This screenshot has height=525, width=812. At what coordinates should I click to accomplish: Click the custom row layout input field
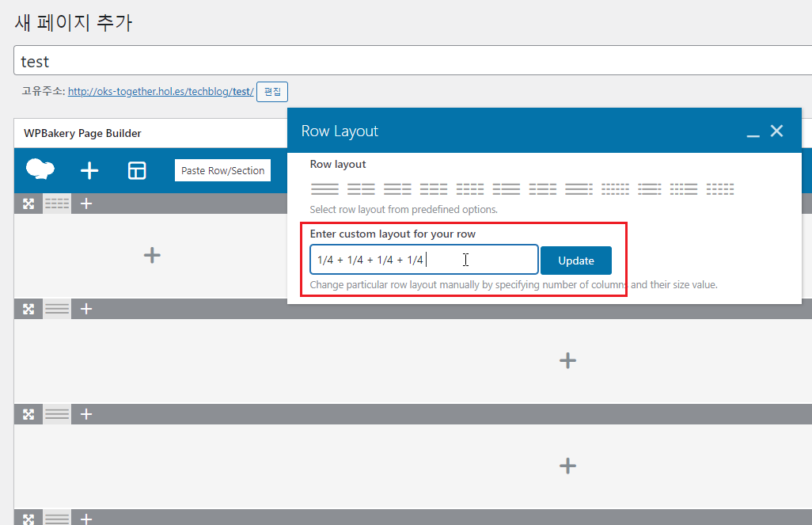[x=424, y=260]
